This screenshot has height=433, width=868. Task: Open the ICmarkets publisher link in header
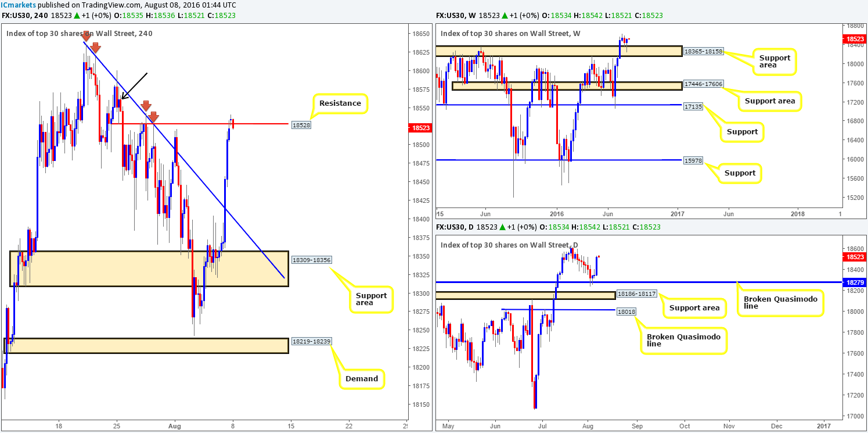[x=18, y=4]
